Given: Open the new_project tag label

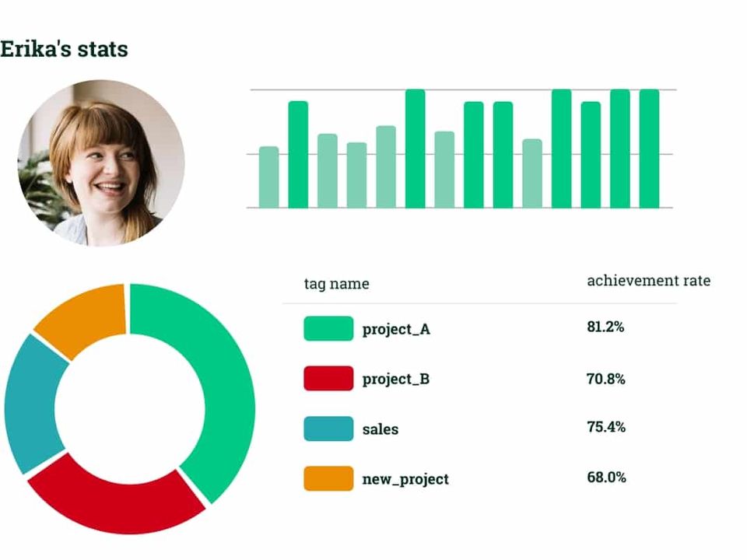Looking at the screenshot, I should (405, 479).
